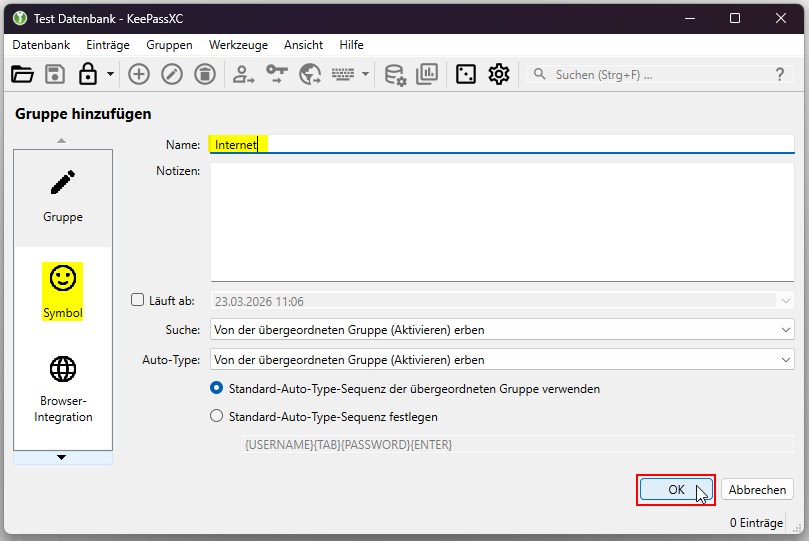Enable the Läuft ab checkbox
Viewport: 809px width, 541px height.
[137, 300]
